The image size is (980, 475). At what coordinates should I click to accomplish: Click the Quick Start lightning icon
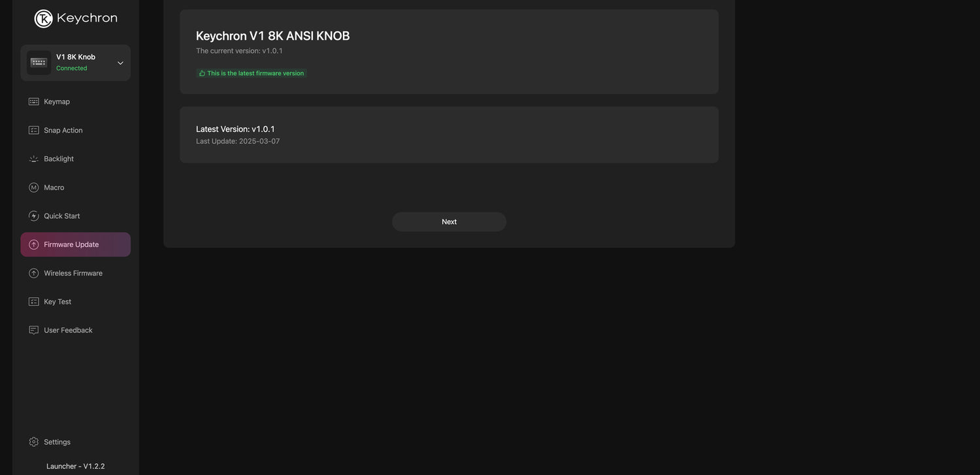33,216
